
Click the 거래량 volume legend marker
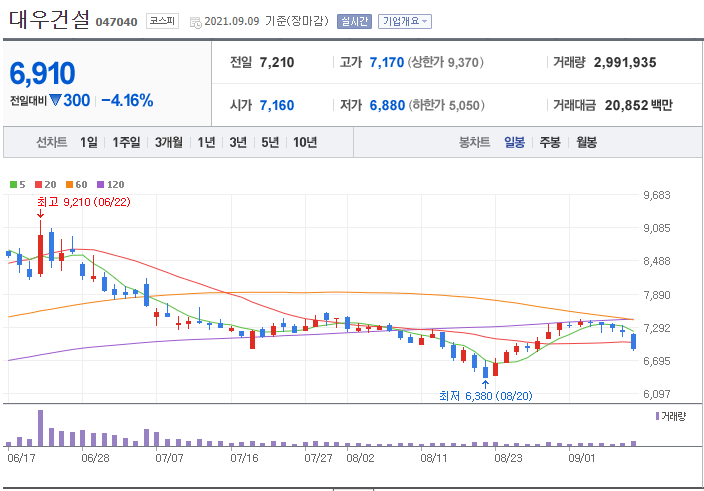(657, 416)
